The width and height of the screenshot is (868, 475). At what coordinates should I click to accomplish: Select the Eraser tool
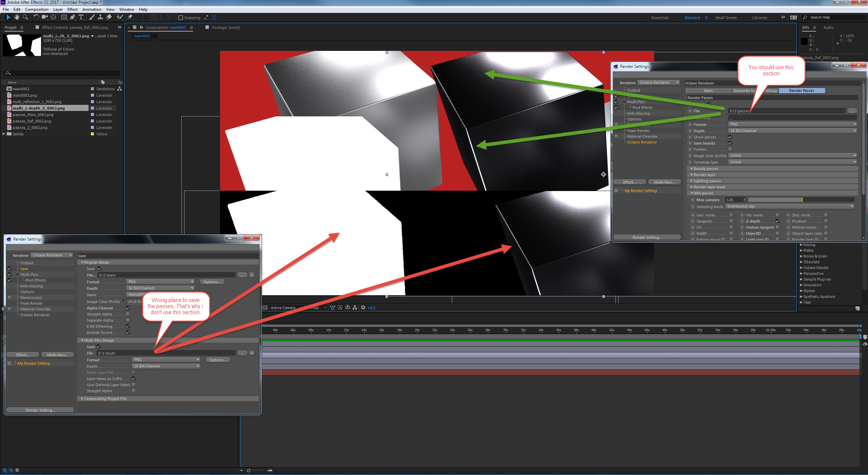click(x=109, y=17)
